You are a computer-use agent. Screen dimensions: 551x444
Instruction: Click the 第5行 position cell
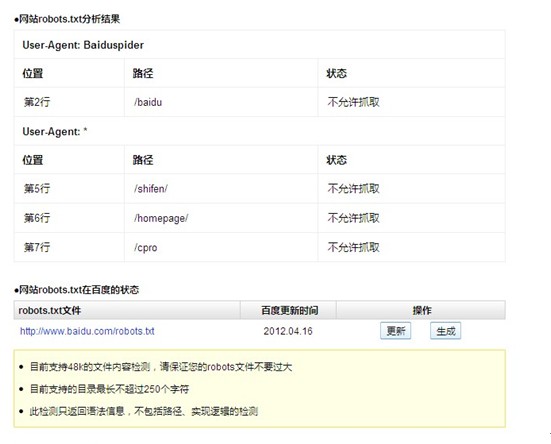(x=69, y=189)
